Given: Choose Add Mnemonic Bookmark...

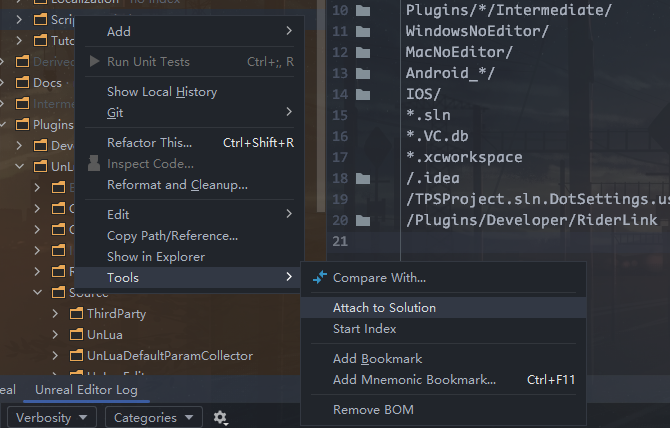Looking at the screenshot, I should point(443,380).
